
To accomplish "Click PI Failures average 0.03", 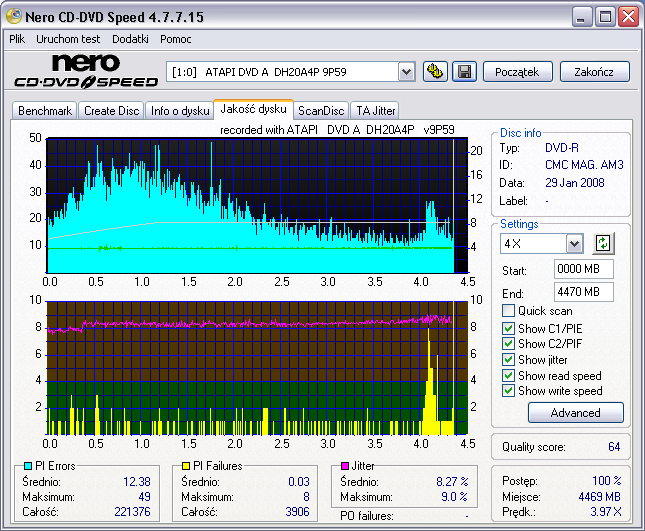I will [x=299, y=482].
